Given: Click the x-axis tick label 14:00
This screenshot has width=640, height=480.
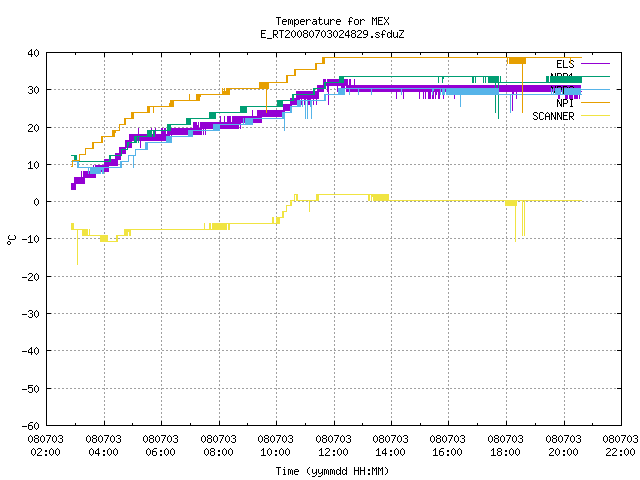Looking at the screenshot, I should pyautogui.click(x=391, y=452).
